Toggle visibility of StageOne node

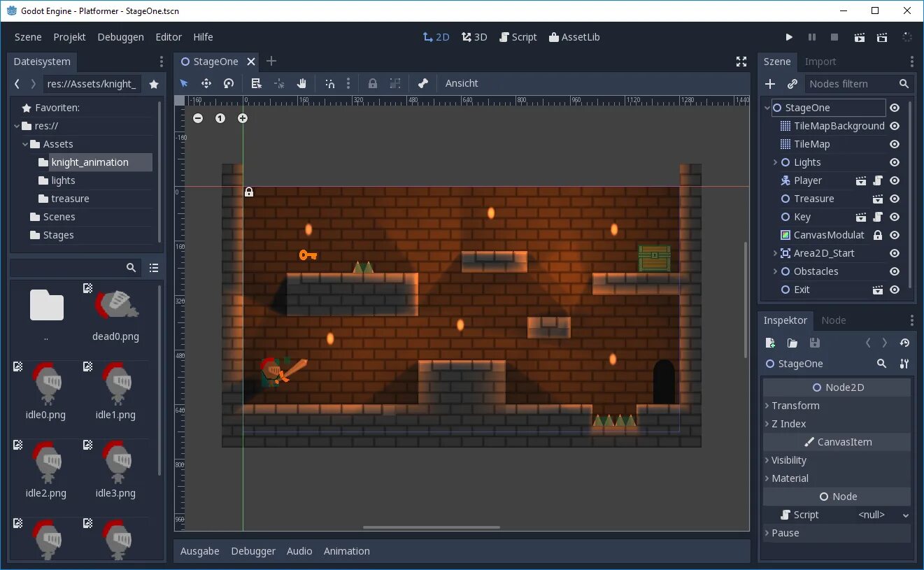(x=894, y=108)
